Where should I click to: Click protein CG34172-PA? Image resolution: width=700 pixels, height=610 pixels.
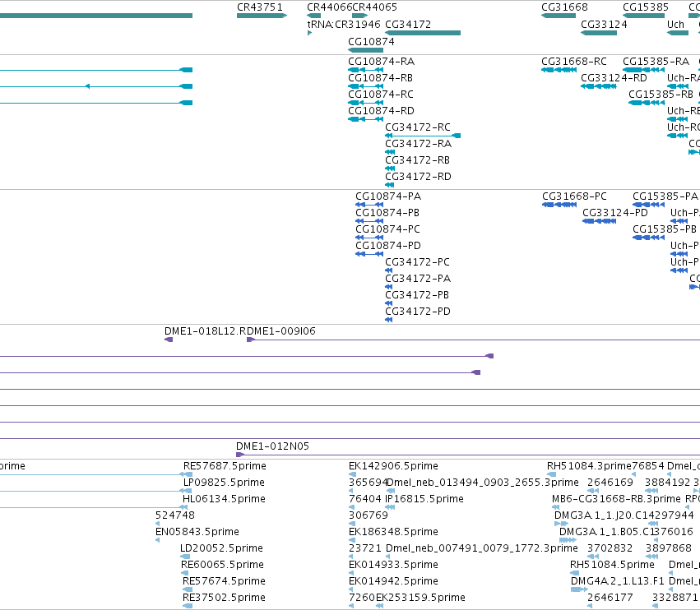point(418,279)
